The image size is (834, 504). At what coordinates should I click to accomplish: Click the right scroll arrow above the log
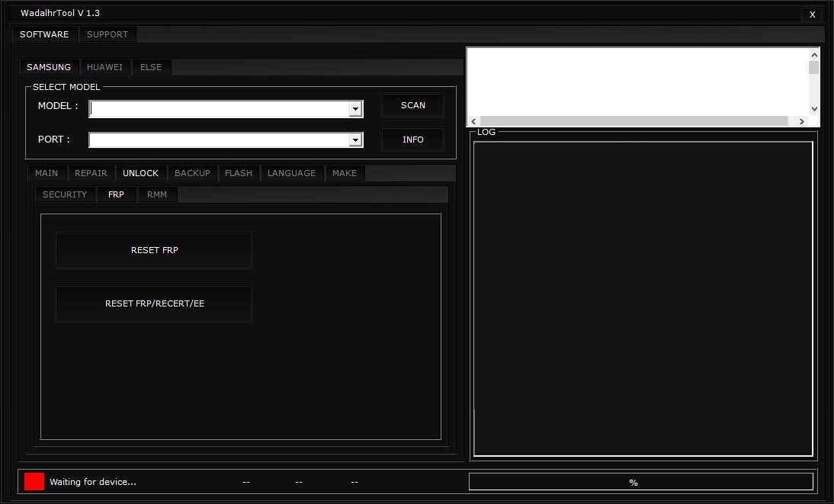click(801, 120)
